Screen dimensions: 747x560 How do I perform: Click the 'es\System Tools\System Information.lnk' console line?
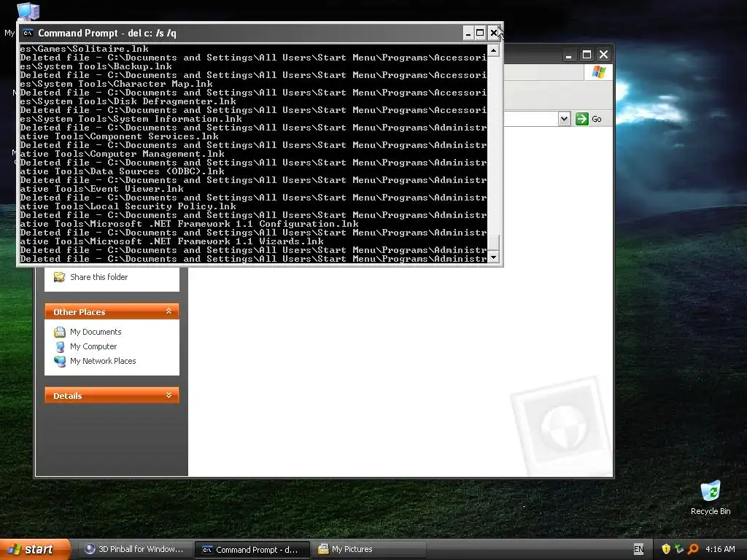pyautogui.click(x=131, y=119)
